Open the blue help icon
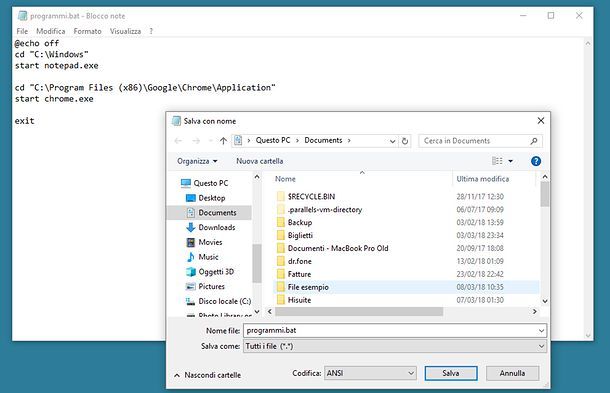The height and width of the screenshot is (393, 610). tap(536, 161)
